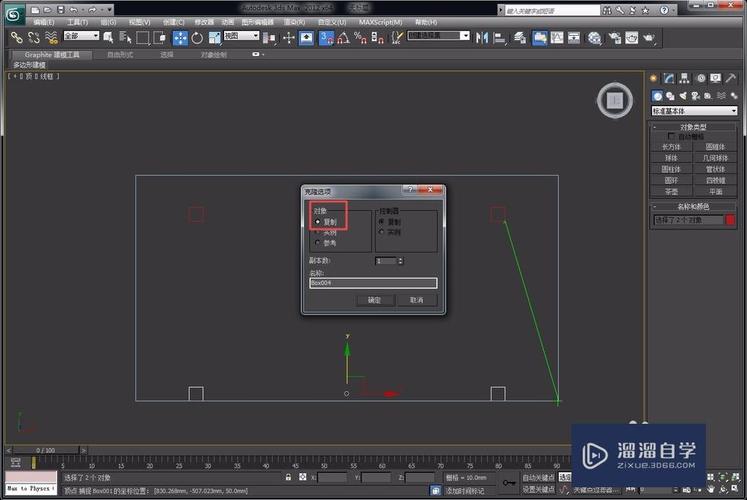Switch to the Graphite 建模工具 tab

[x=52, y=55]
